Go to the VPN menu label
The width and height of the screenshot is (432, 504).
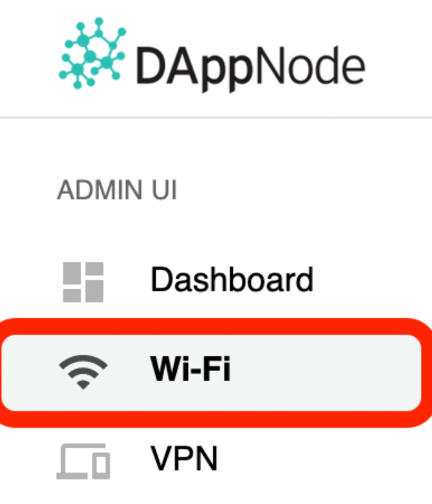(184, 458)
